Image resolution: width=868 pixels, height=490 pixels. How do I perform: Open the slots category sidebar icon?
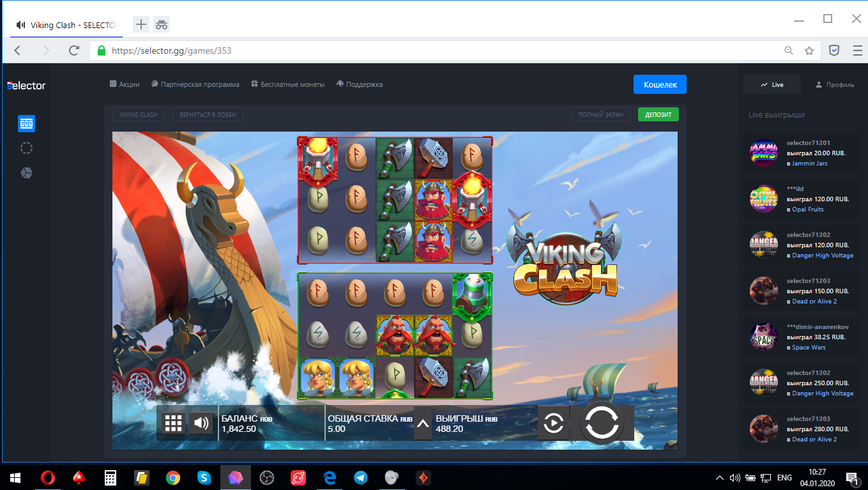point(26,123)
